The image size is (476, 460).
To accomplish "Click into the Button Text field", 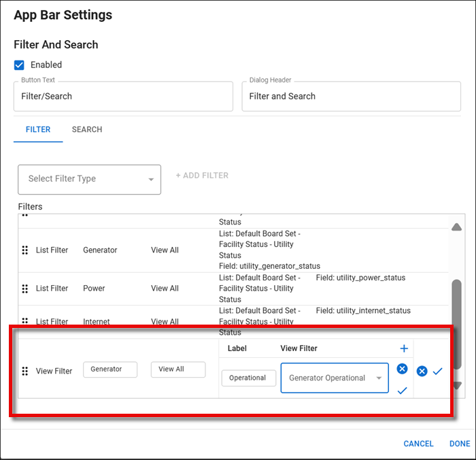I will click(123, 97).
